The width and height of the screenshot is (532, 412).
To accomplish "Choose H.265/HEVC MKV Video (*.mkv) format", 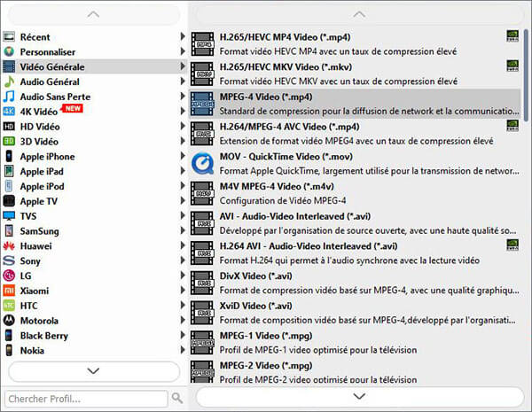I will (355, 74).
